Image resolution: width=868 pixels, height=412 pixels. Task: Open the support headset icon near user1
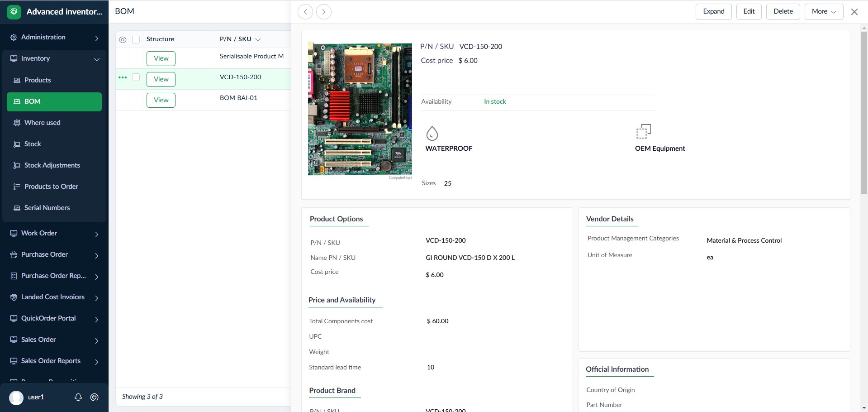pyautogui.click(x=95, y=397)
